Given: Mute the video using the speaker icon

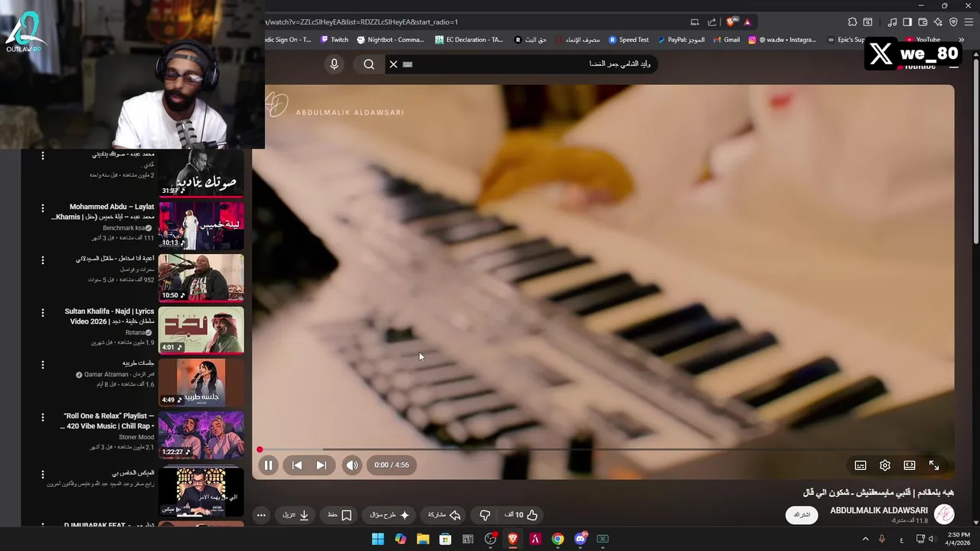Looking at the screenshot, I should click(351, 465).
